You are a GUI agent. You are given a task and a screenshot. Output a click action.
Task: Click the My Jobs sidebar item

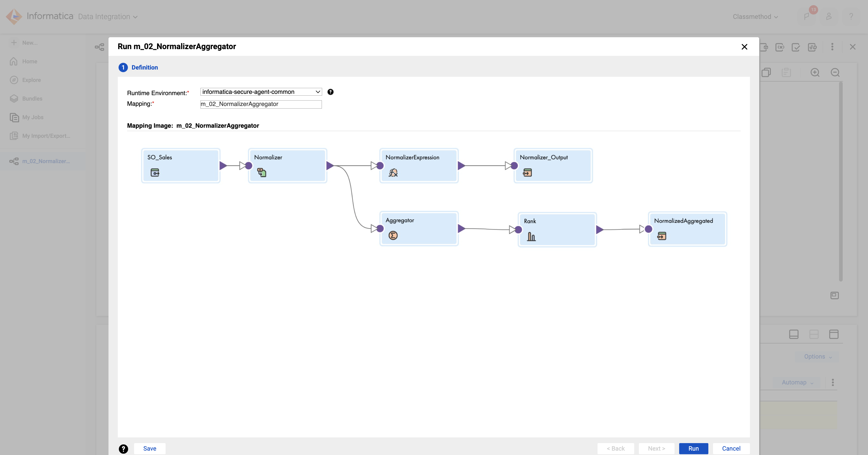point(33,117)
